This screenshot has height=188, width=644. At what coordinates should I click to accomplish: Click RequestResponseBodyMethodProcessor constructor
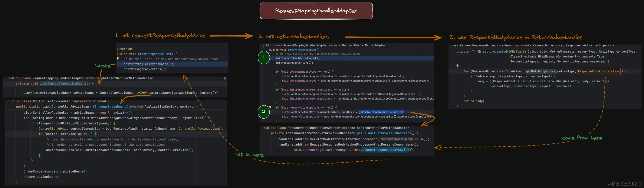click(x=342, y=145)
